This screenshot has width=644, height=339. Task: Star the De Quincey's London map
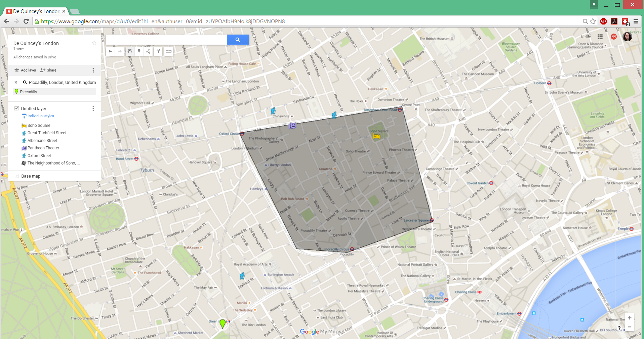(94, 43)
